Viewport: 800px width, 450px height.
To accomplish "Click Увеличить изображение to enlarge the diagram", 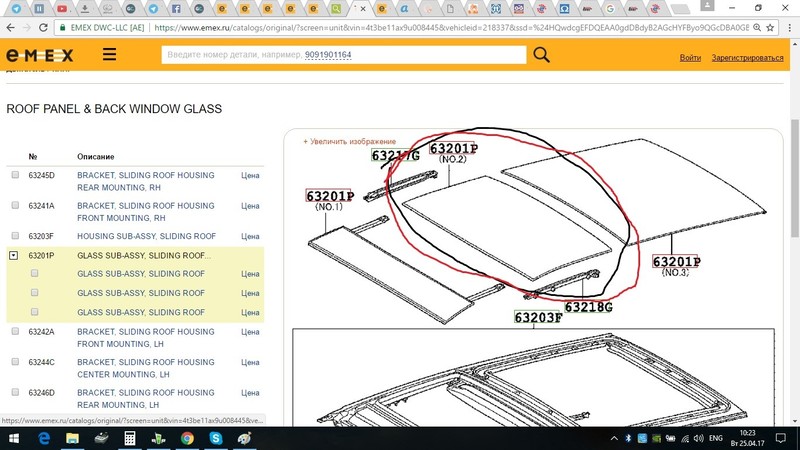I will (x=350, y=142).
